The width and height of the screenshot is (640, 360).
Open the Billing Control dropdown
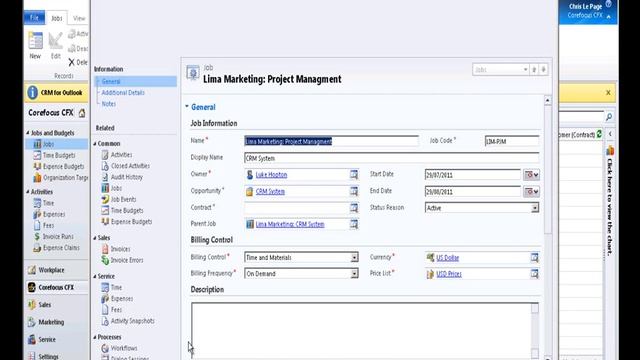354,258
